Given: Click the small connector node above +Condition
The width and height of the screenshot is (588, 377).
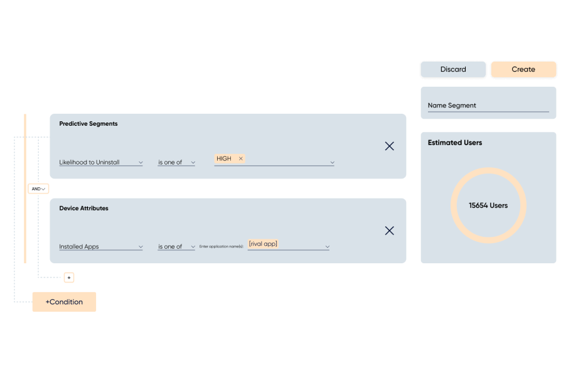Looking at the screenshot, I should pyautogui.click(x=68, y=276).
